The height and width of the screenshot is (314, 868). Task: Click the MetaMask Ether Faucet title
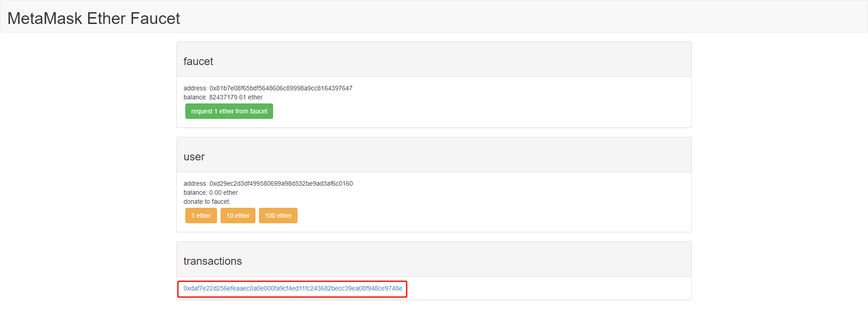click(94, 19)
